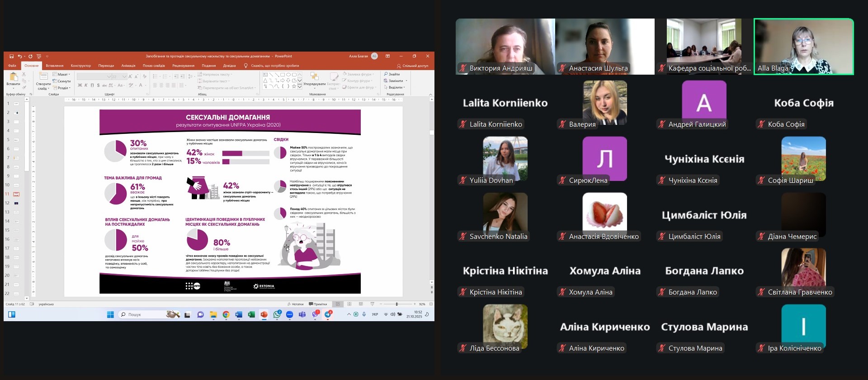868x380 pixels.
Task: Click the Undo arrow icon
Action: tap(19, 57)
